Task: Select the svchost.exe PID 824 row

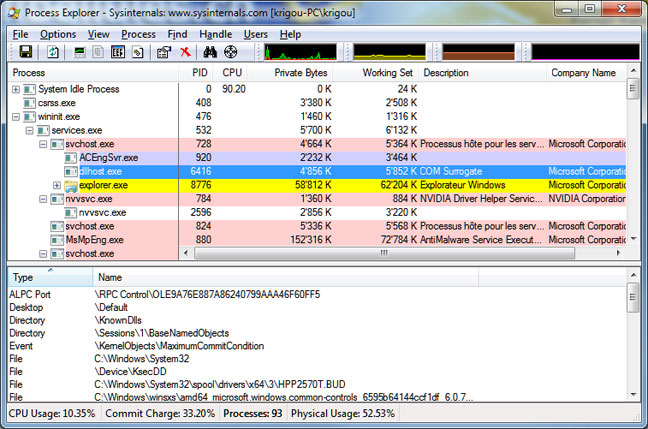Action: tap(317, 226)
